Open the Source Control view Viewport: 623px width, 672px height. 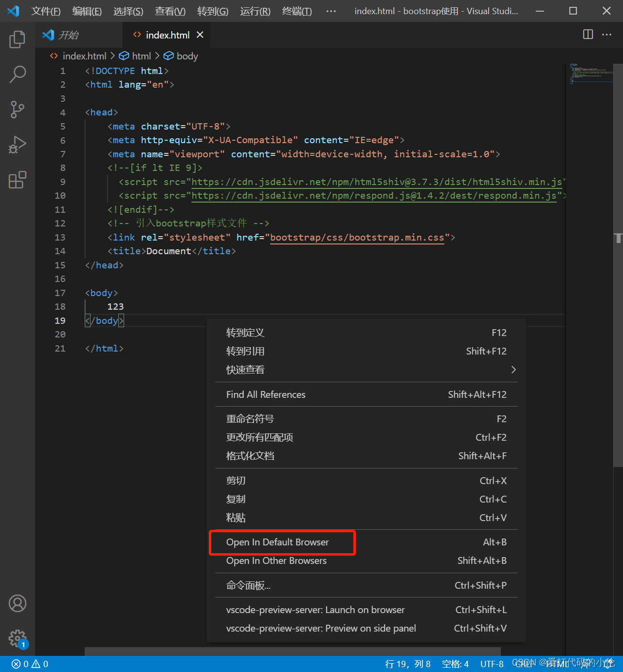pyautogui.click(x=18, y=110)
